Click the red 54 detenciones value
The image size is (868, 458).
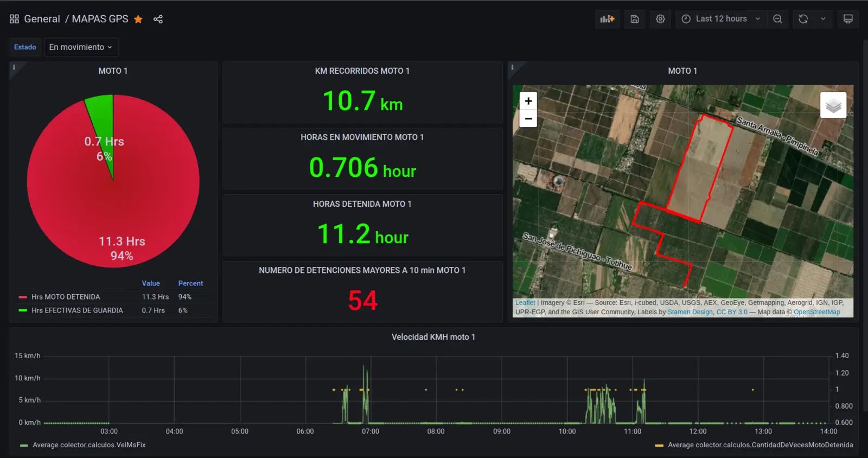tap(362, 301)
